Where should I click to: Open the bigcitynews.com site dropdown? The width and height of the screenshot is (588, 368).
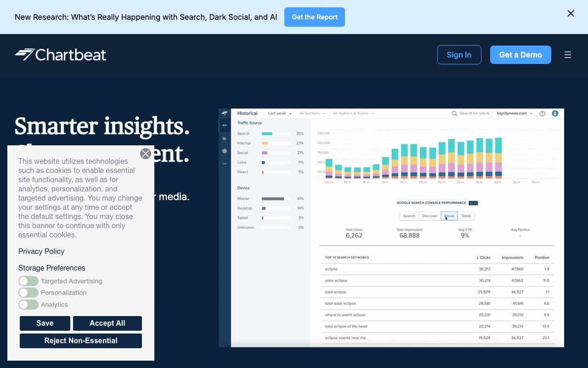pyautogui.click(x=515, y=113)
